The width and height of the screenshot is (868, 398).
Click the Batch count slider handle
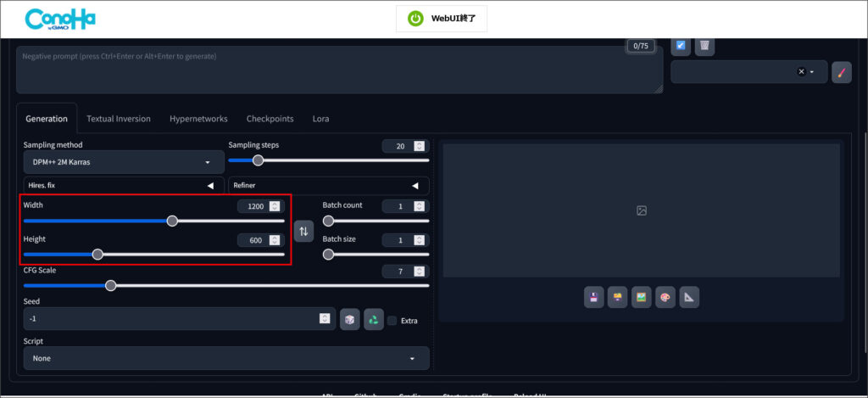pos(328,221)
